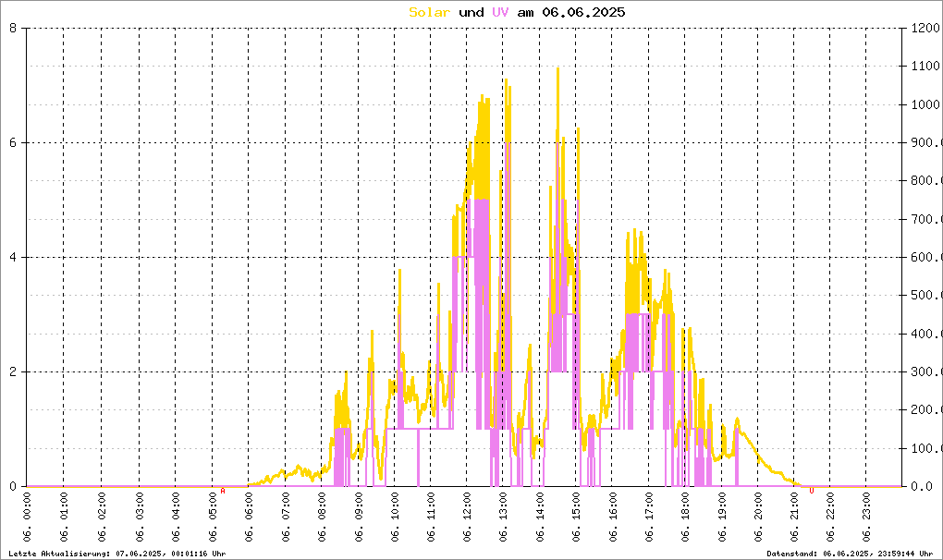
Task: Click the "Datenstand" timestamp in the footer
Action: pos(849,553)
